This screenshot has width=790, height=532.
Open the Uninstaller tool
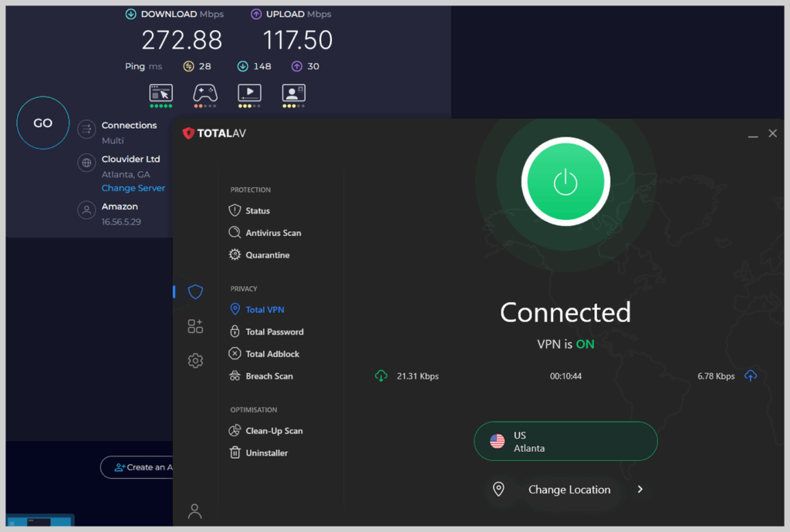[x=258, y=453]
